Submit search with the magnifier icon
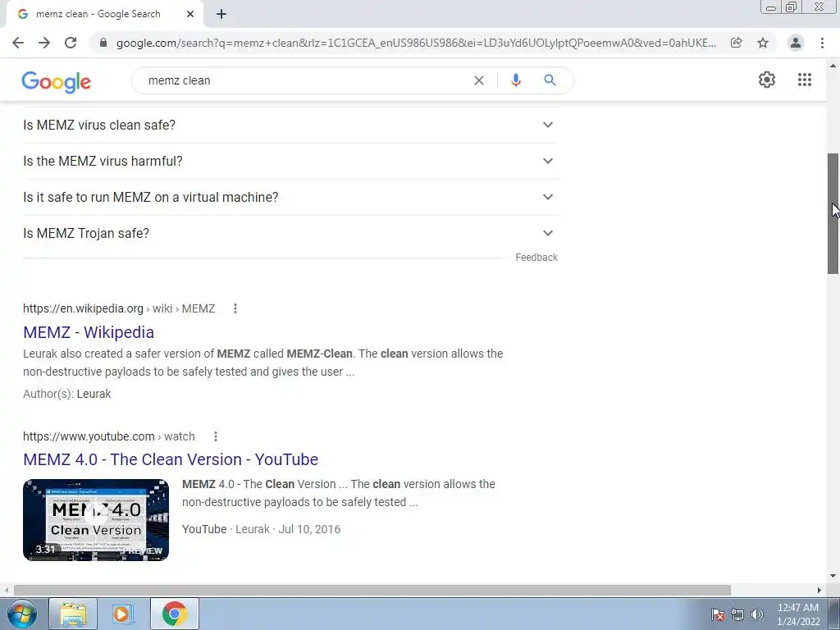This screenshot has height=630, width=840. (x=550, y=80)
